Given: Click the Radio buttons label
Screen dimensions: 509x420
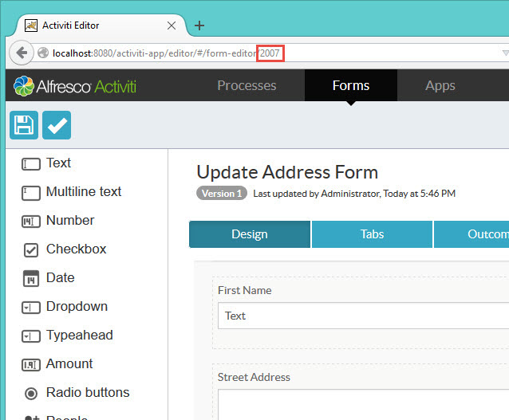Looking at the screenshot, I should coord(88,392).
